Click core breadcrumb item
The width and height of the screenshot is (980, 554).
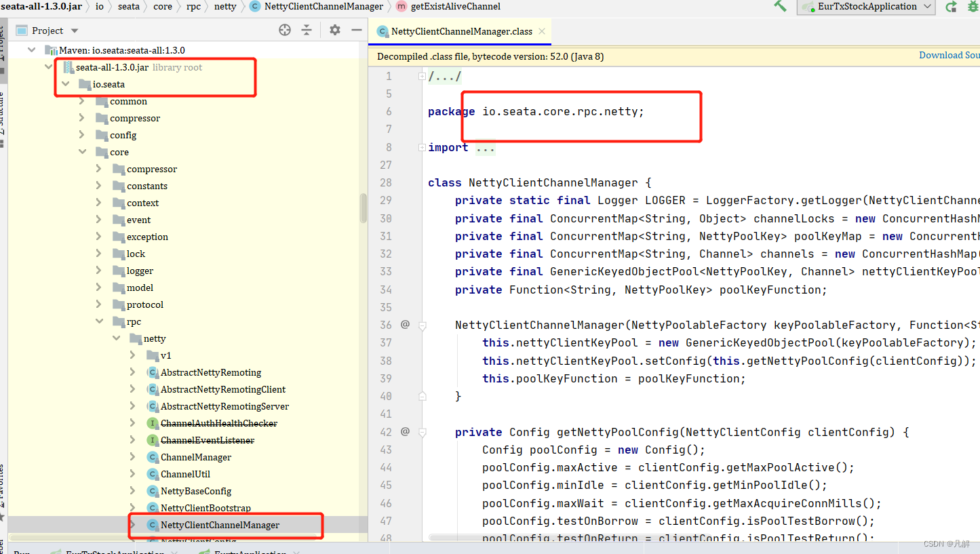[x=163, y=6]
